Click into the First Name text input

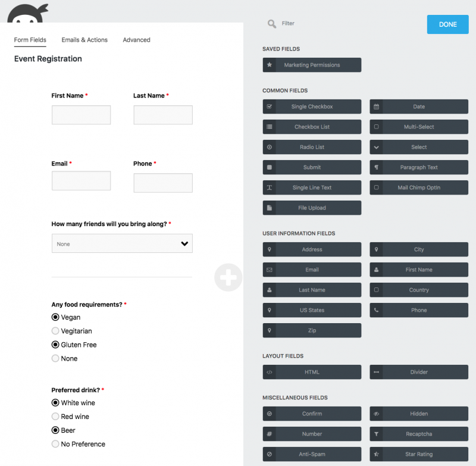(x=81, y=115)
